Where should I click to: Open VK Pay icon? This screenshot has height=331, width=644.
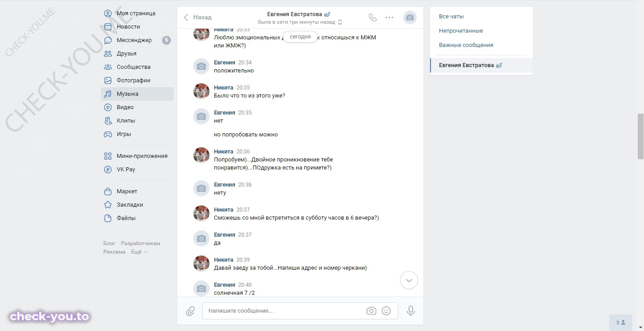coord(108,170)
